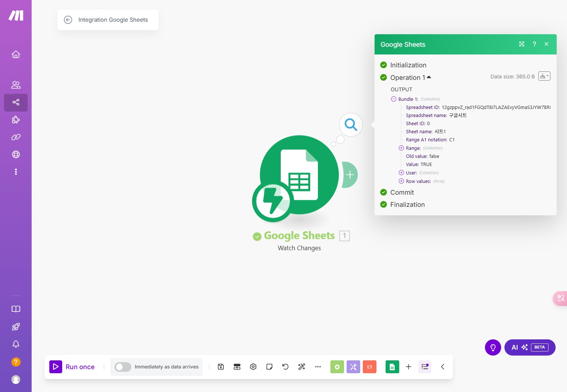Open the Team users icon
Screen dimensions: 567x392
coord(16,85)
